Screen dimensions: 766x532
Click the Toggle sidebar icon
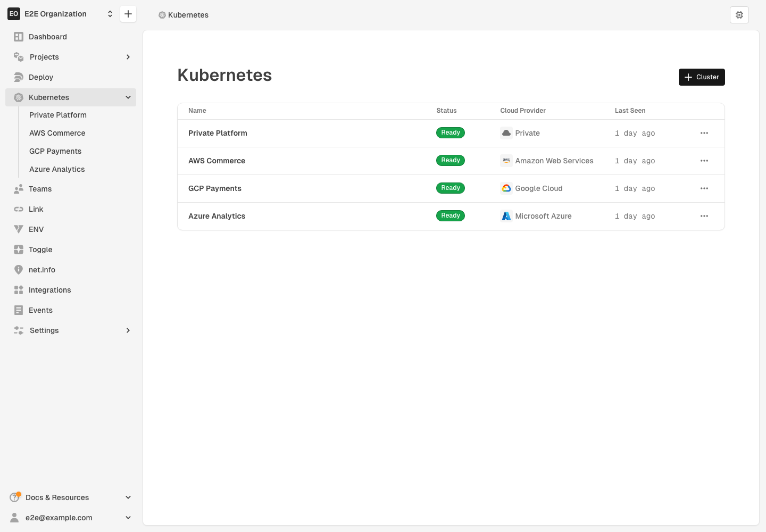point(19,250)
